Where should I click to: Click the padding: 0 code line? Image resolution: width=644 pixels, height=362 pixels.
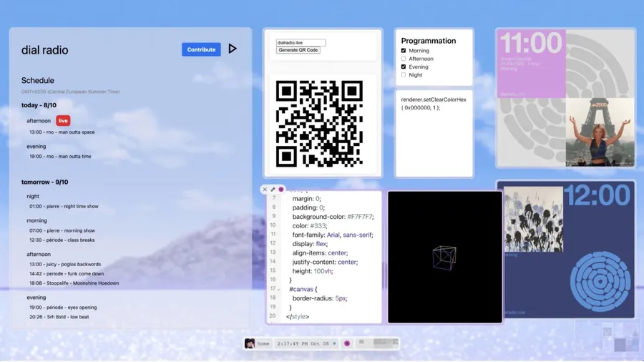click(308, 207)
